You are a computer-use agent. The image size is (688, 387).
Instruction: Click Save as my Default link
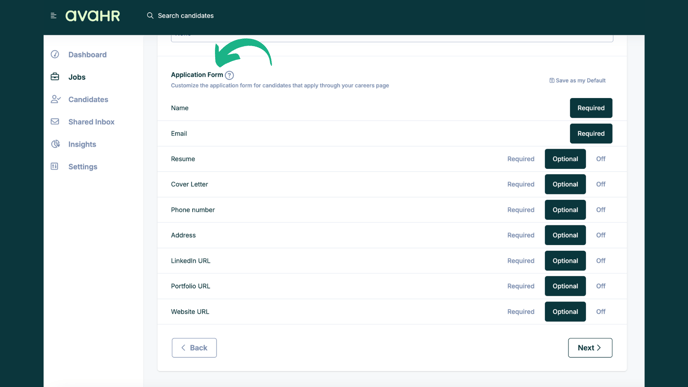click(x=577, y=80)
